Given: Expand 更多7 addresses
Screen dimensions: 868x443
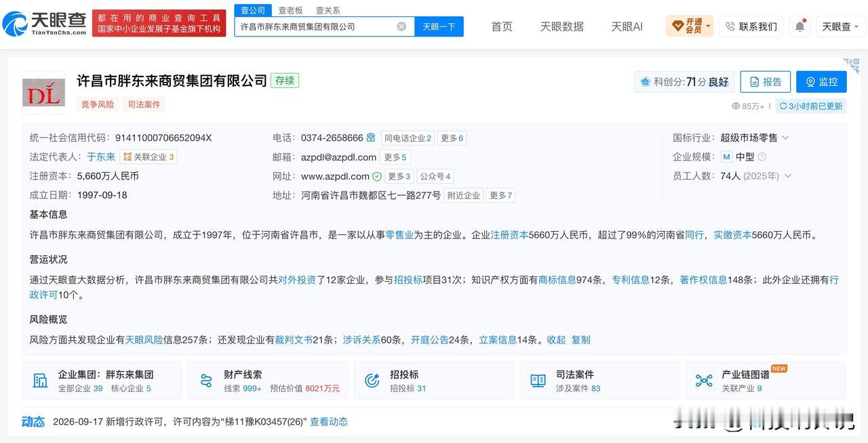Looking at the screenshot, I should 501,195.
